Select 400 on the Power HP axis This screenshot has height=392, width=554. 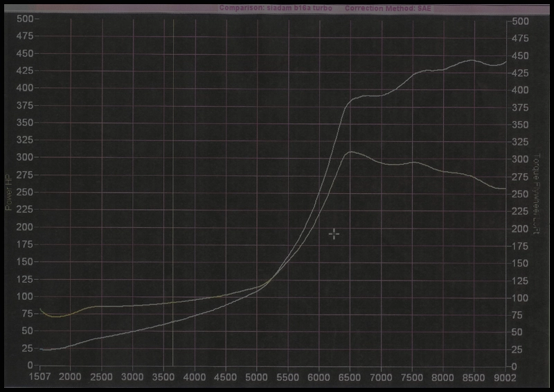25,88
